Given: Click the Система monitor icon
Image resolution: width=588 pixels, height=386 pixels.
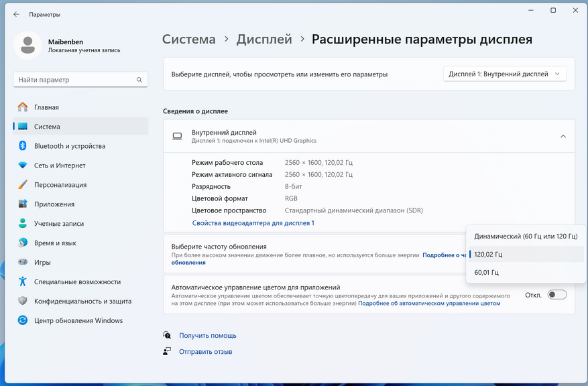Looking at the screenshot, I should [23, 127].
